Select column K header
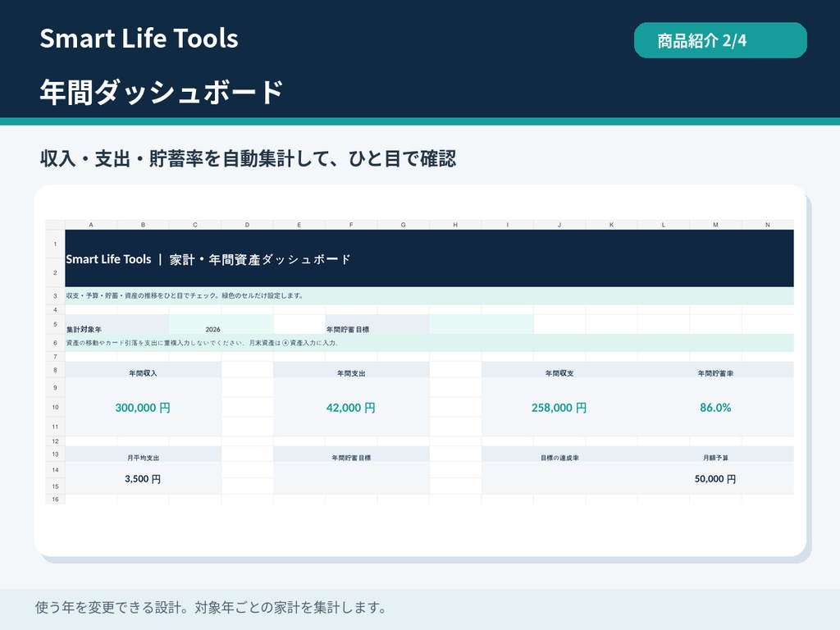Screen dimensions: 840x630 coord(611,225)
